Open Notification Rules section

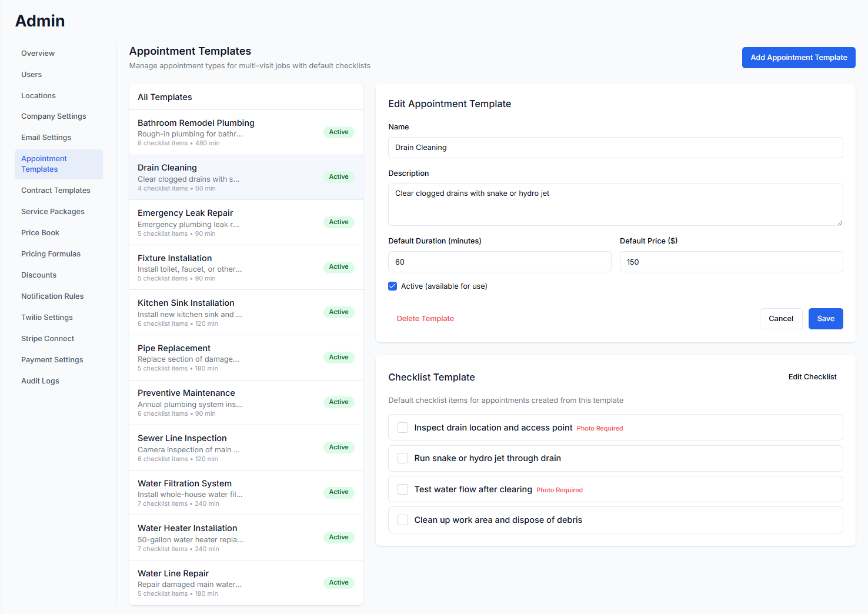pos(59,296)
